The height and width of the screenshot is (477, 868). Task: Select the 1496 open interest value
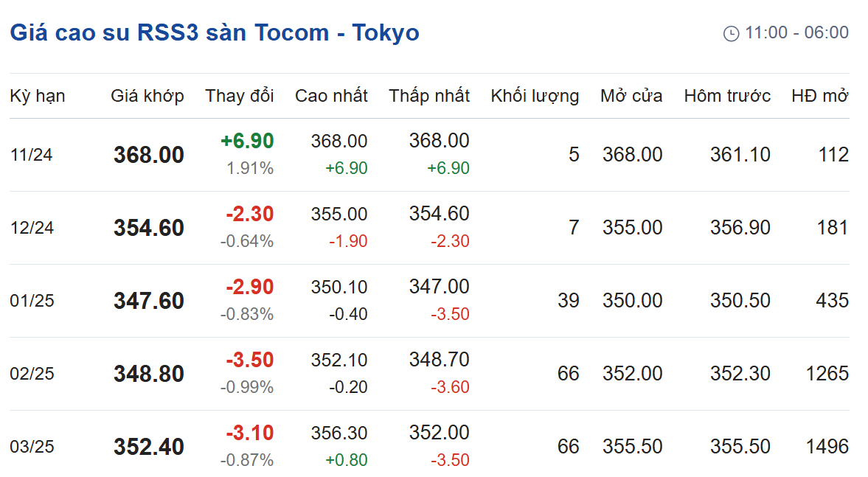[x=827, y=447]
